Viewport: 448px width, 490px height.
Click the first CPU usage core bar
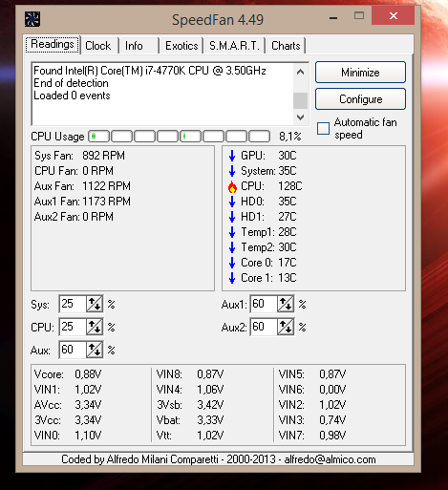pos(98,137)
